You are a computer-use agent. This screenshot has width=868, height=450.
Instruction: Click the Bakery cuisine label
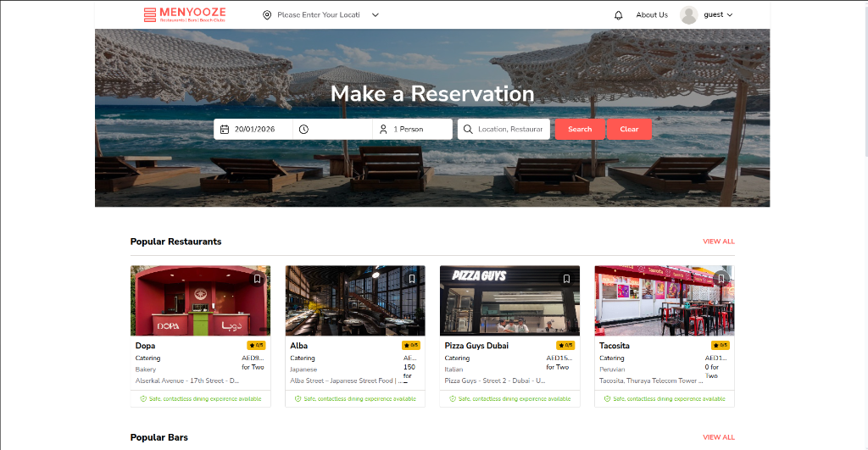click(x=146, y=369)
